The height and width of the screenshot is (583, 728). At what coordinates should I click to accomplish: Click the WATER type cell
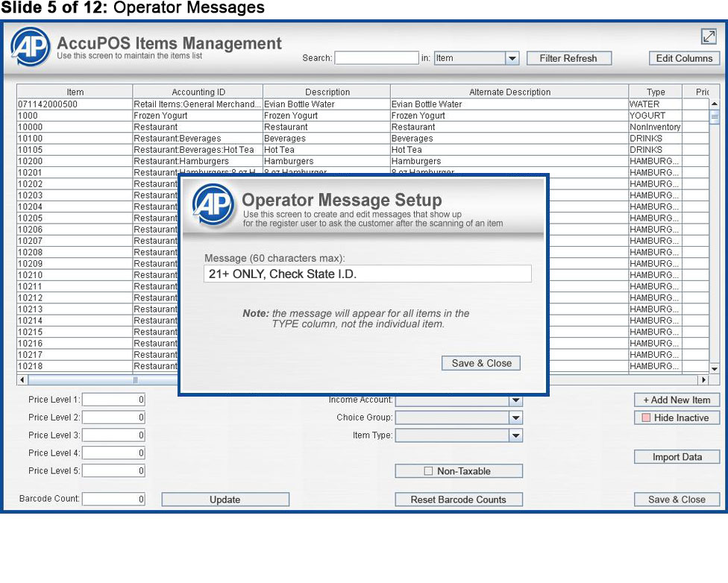coord(656,104)
